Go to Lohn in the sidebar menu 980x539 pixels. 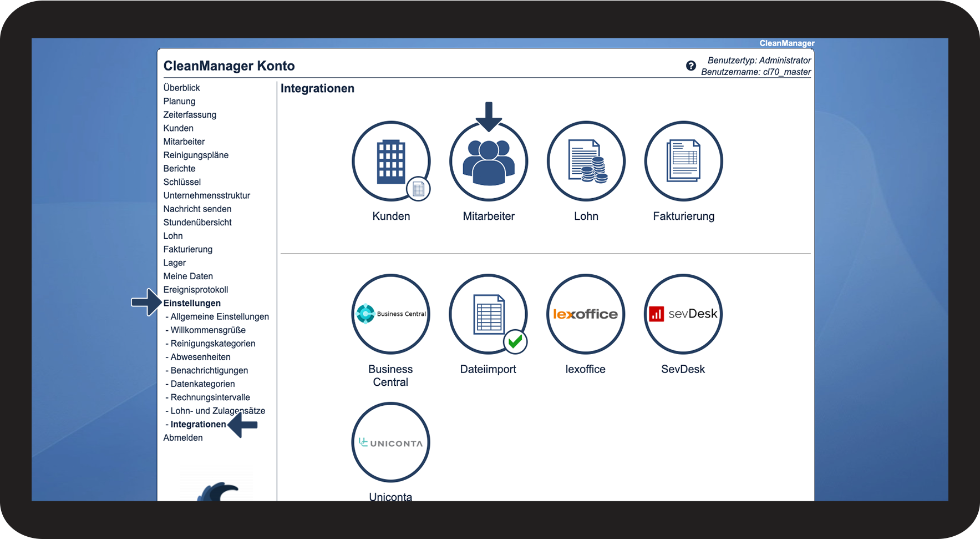(173, 236)
